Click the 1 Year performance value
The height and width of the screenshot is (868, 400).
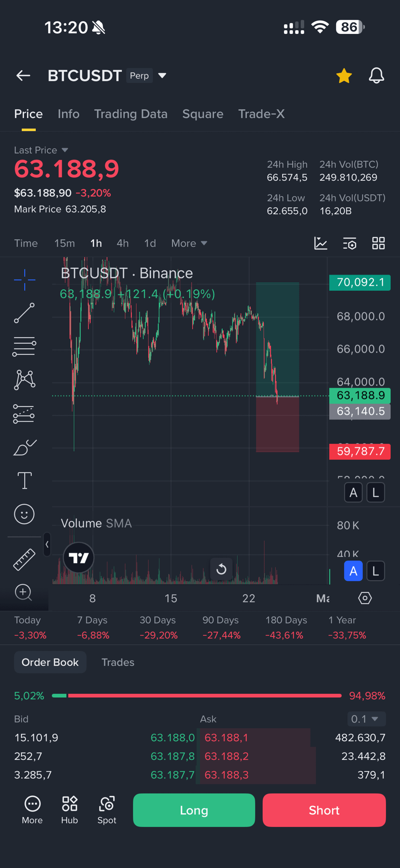click(347, 635)
